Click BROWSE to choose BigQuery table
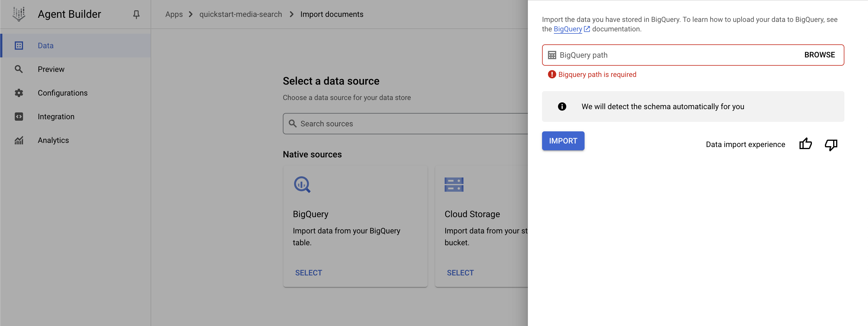 (x=820, y=55)
